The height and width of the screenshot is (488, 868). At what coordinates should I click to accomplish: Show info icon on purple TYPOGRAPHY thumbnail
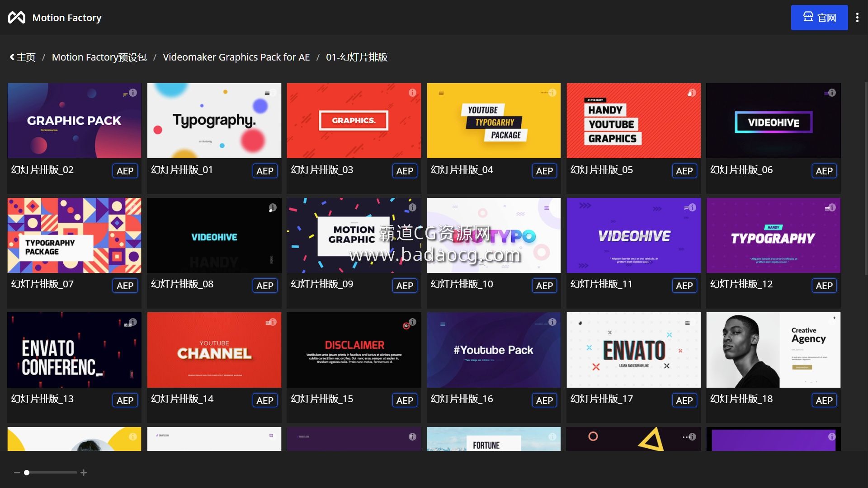pyautogui.click(x=832, y=207)
